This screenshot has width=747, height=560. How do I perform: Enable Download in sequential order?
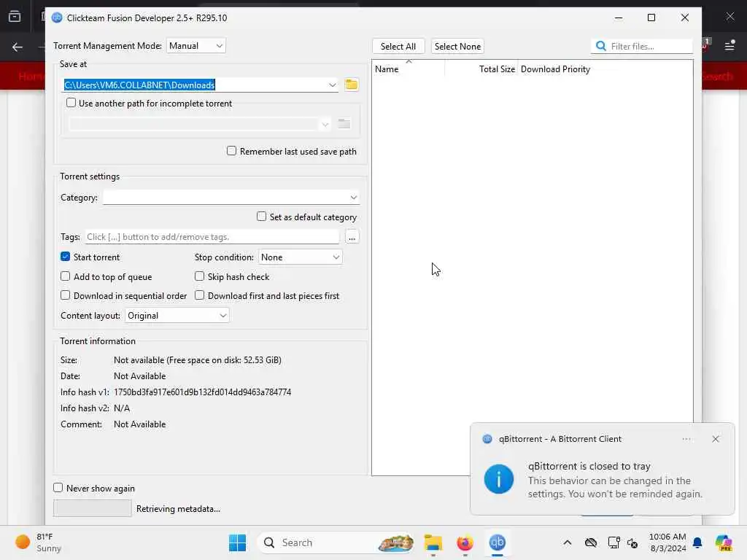pos(65,295)
